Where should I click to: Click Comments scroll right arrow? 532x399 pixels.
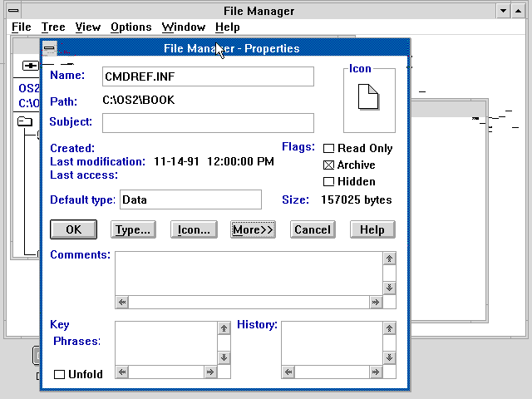coord(376,302)
